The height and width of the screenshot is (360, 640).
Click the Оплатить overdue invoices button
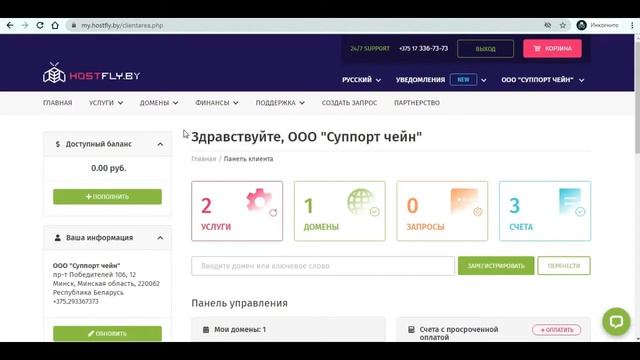point(556,330)
